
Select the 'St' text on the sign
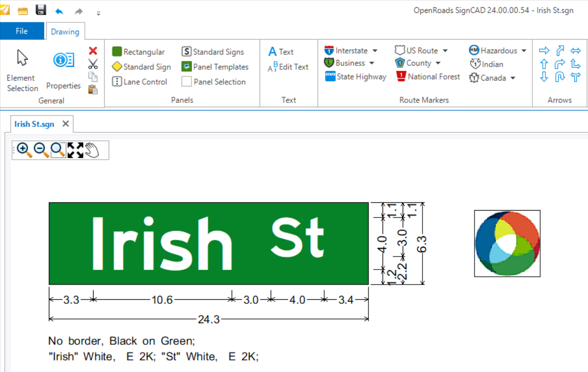[x=297, y=237]
